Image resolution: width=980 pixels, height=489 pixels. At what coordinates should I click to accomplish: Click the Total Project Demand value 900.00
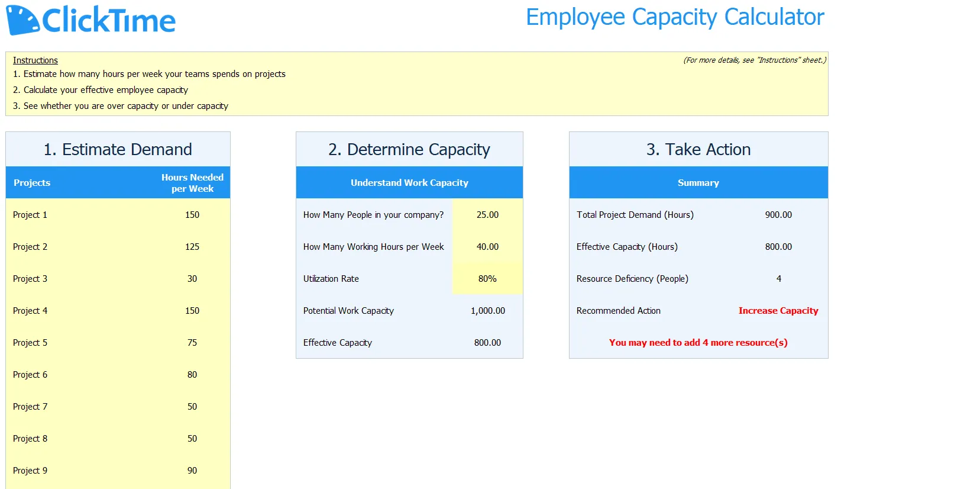point(778,215)
